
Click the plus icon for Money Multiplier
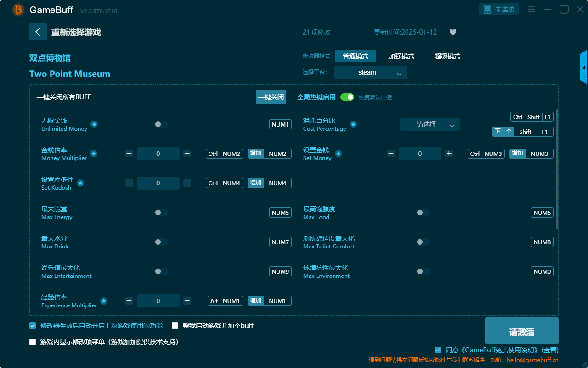pyautogui.click(x=187, y=154)
